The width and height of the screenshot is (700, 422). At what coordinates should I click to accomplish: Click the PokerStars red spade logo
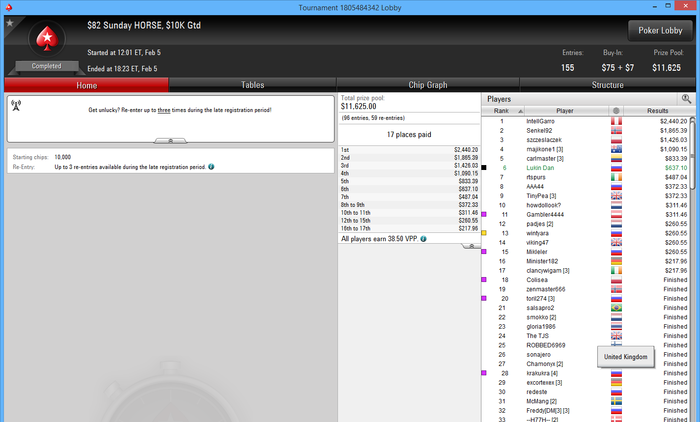click(x=47, y=38)
